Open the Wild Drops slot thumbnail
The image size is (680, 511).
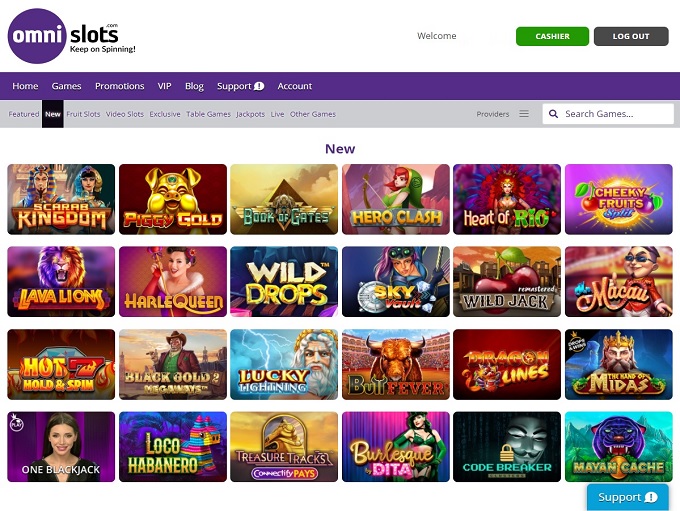[x=284, y=281]
